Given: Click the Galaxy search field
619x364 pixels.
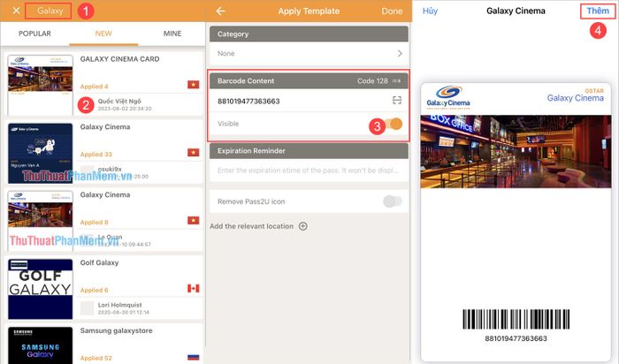Looking at the screenshot, I should coord(48,11).
